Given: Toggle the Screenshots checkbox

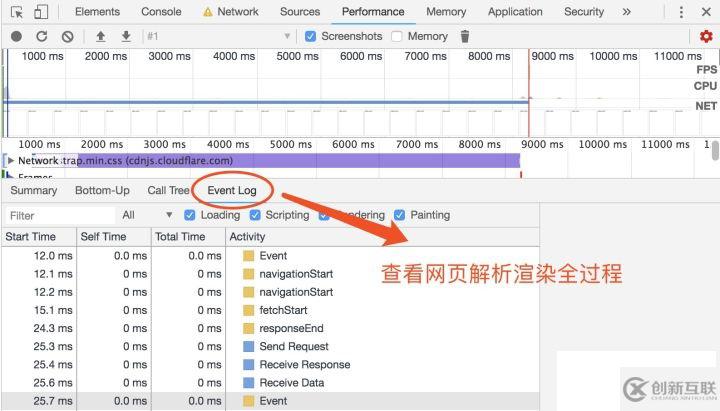Looking at the screenshot, I should (x=310, y=36).
